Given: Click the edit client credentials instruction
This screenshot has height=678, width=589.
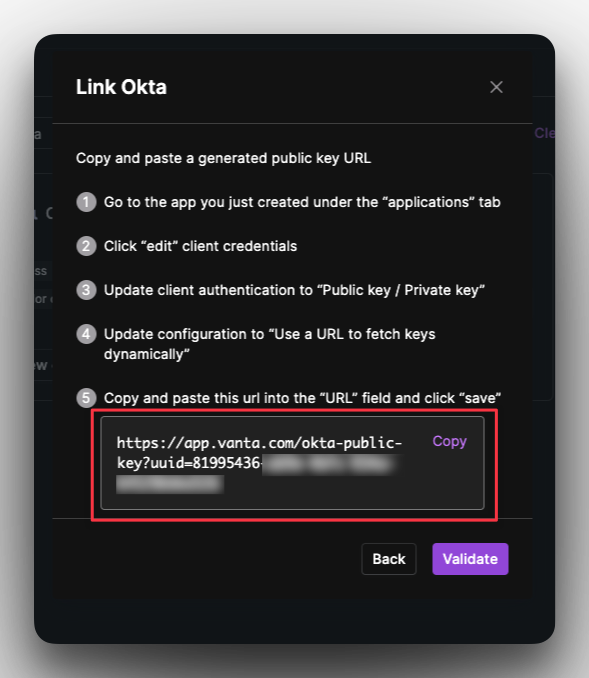Looking at the screenshot, I should pos(200,246).
